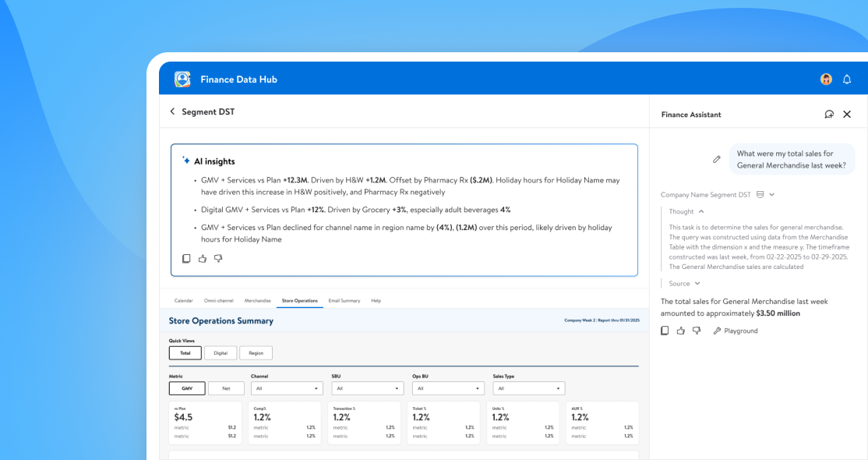
Task: Switch quick view to Digital
Action: coord(221,353)
